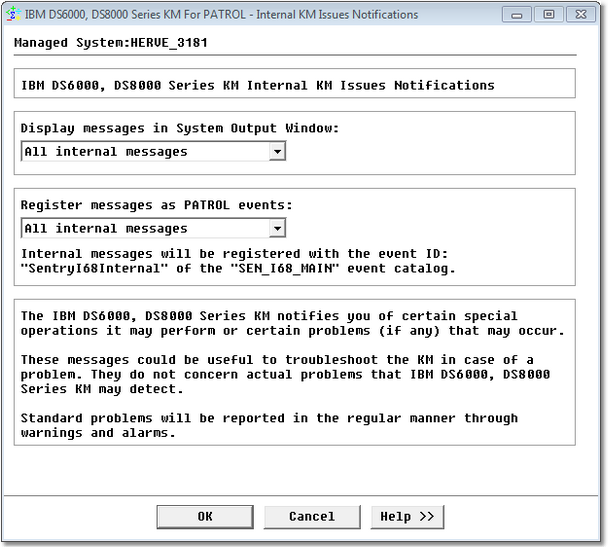Viewport: 608px width, 549px height.
Task: Cancel the notification settings dialog
Action: click(x=311, y=517)
